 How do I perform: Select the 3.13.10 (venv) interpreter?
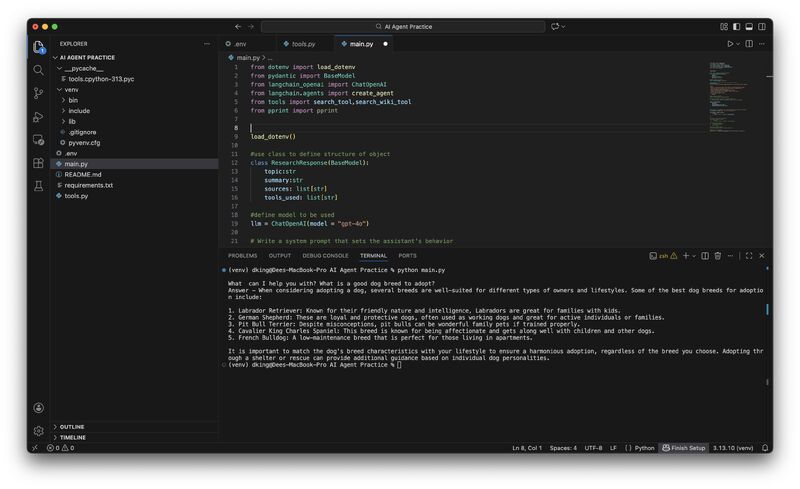point(733,448)
